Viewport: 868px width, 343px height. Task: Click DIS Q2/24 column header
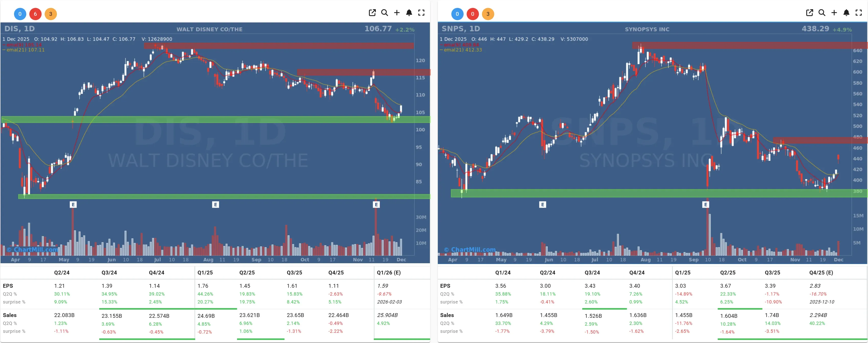point(62,273)
